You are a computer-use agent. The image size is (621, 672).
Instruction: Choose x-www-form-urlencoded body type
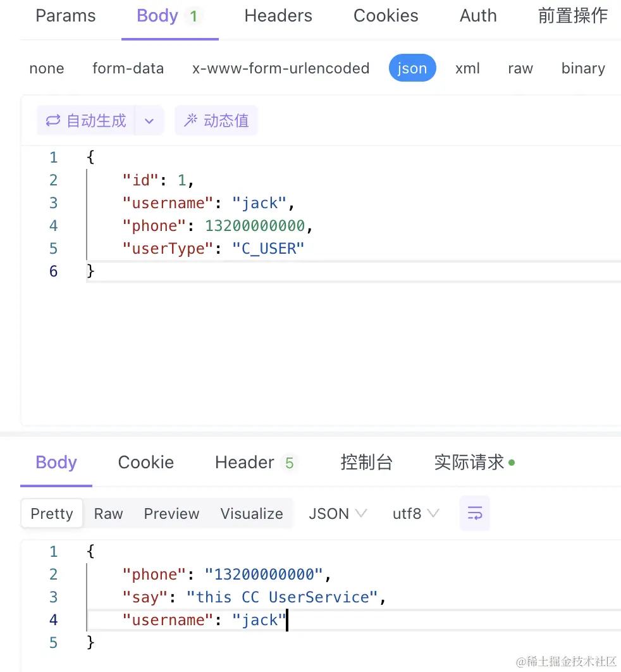click(281, 68)
